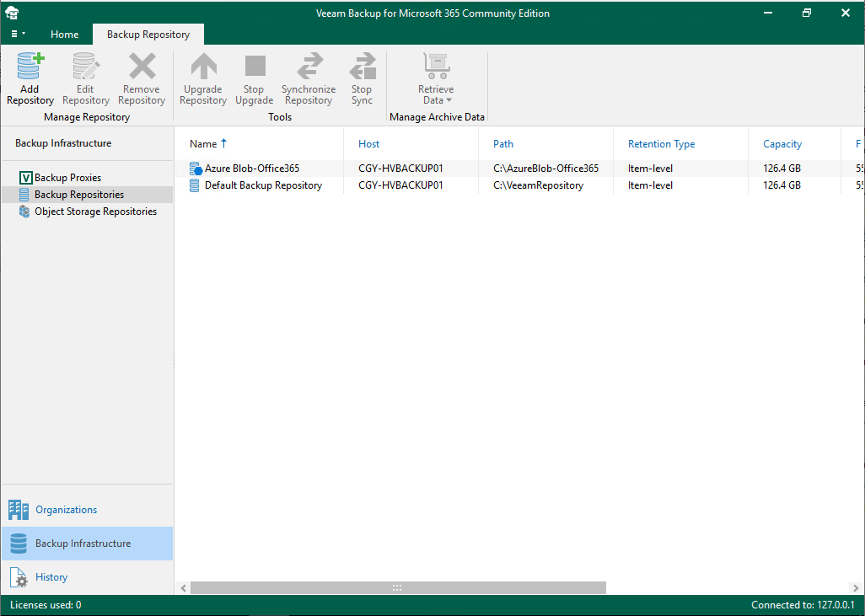Click the Synchronize Repository arrows icon
Image resolution: width=865 pixels, height=616 pixels.
point(309,67)
